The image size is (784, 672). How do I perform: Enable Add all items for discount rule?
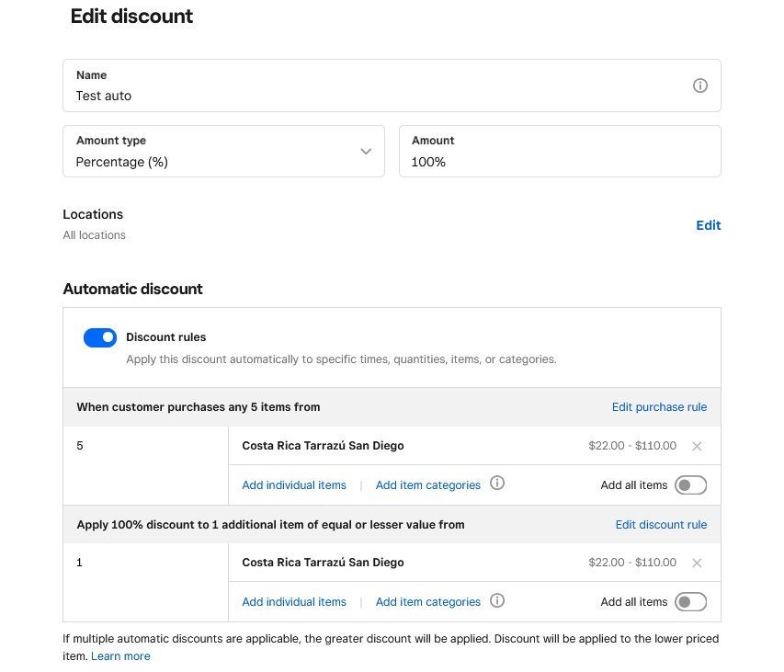tap(690, 602)
